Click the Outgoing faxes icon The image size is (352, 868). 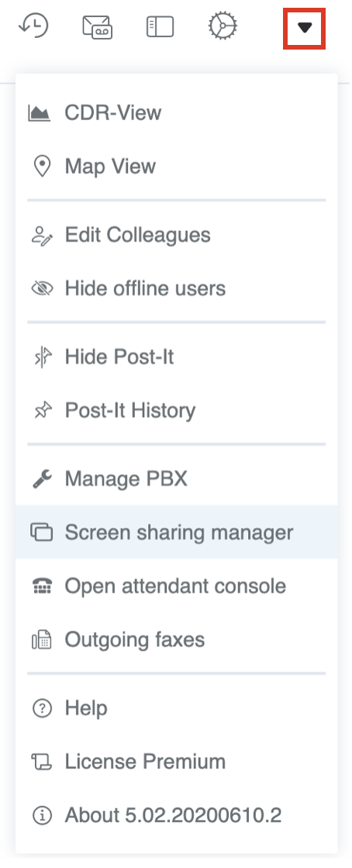tap(42, 640)
